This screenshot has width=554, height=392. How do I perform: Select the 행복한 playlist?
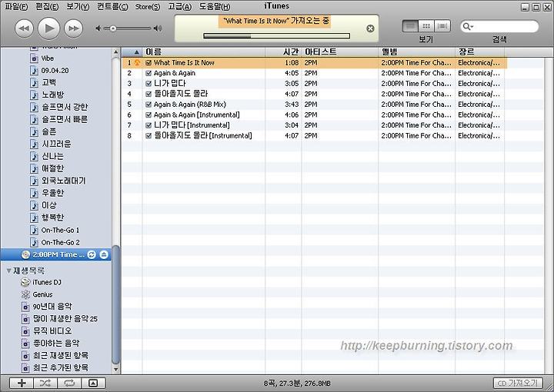click(48, 218)
